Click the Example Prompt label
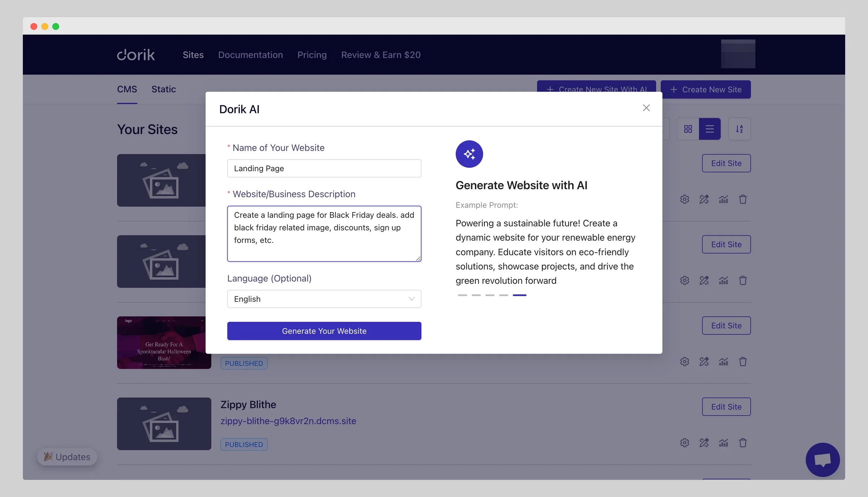 (x=486, y=205)
